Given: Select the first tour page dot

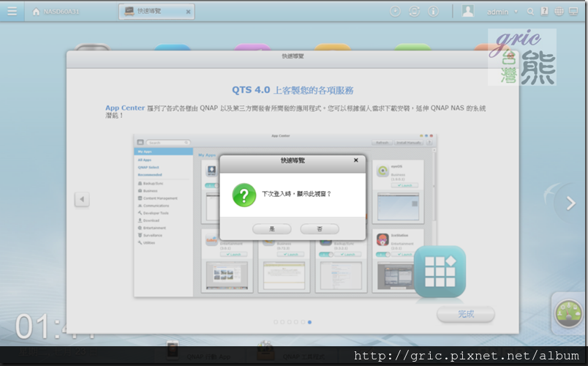Looking at the screenshot, I should (x=276, y=322).
